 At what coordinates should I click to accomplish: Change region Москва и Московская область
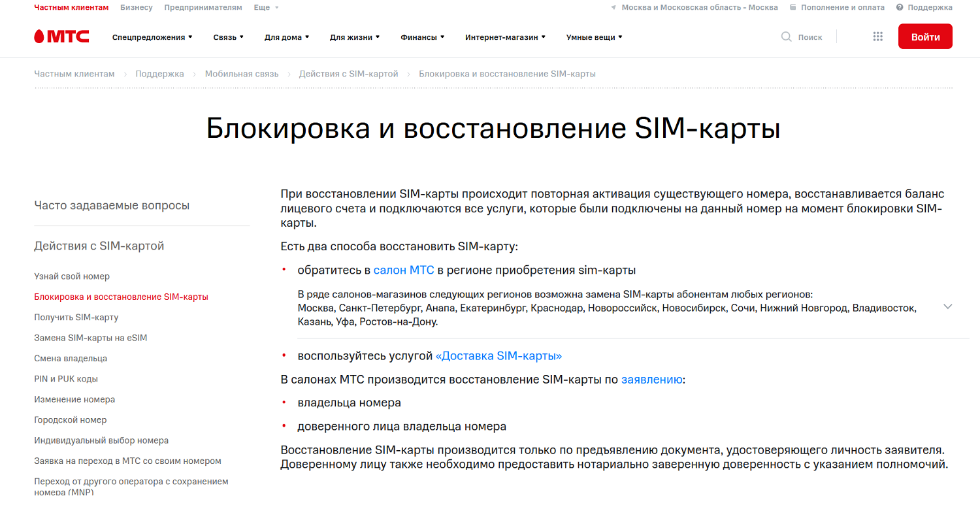[x=700, y=8]
